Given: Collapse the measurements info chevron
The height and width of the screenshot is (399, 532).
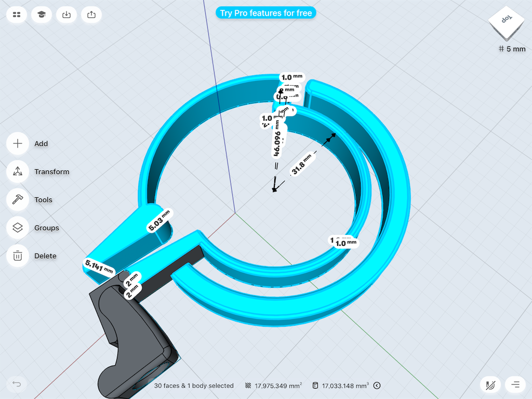Looking at the screenshot, I should [377, 385].
